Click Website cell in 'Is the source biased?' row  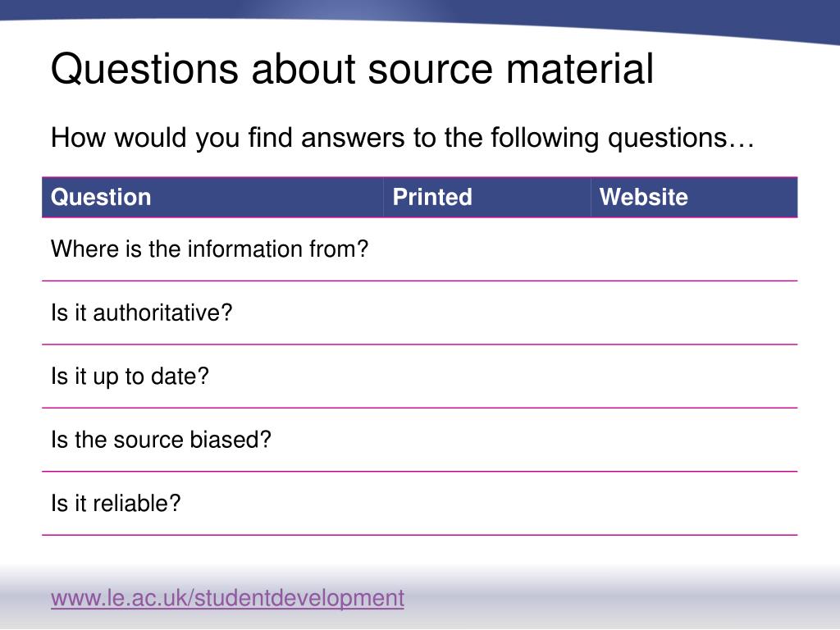tap(694, 440)
